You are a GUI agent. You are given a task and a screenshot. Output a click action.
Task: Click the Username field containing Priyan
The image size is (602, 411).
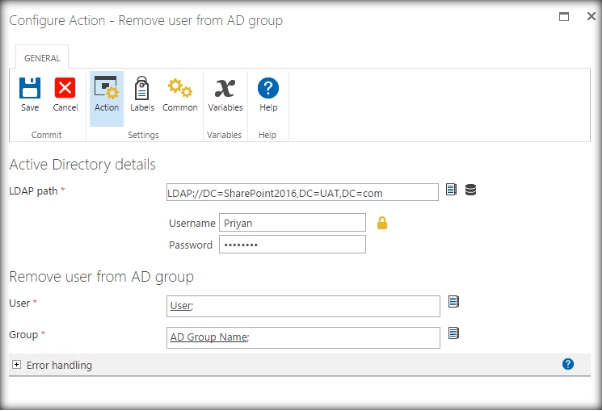(292, 223)
